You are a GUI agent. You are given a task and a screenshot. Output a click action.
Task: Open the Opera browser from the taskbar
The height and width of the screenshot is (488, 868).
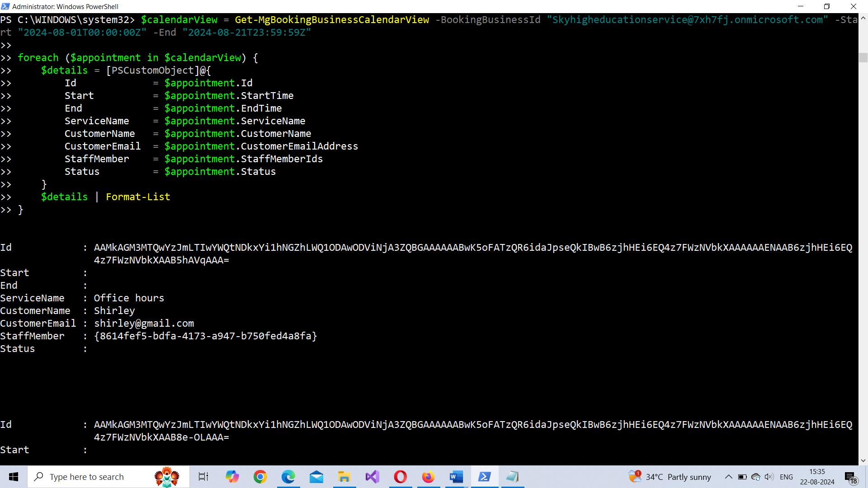point(401,477)
